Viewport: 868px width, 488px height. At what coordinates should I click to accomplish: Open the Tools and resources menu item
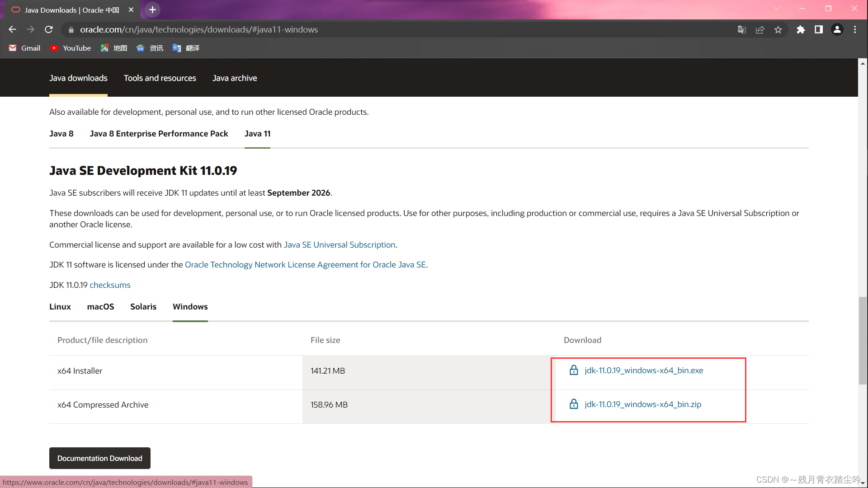[x=160, y=78]
